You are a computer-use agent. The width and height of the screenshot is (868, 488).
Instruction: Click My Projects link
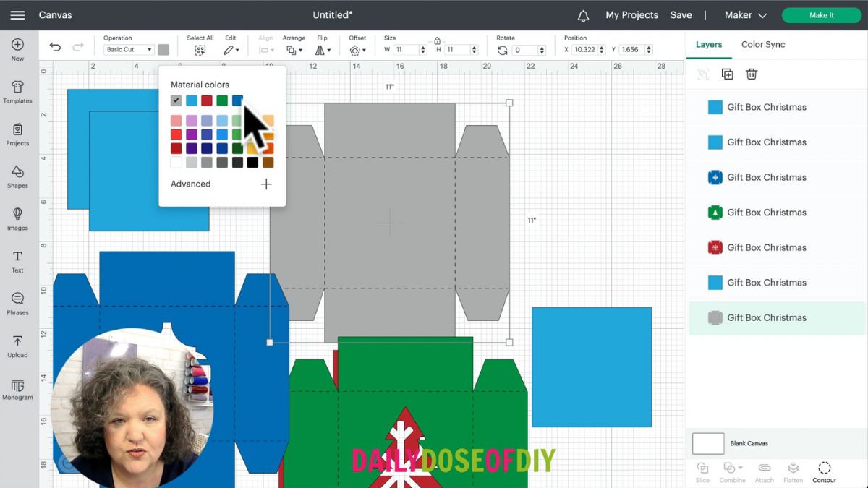[x=631, y=15]
